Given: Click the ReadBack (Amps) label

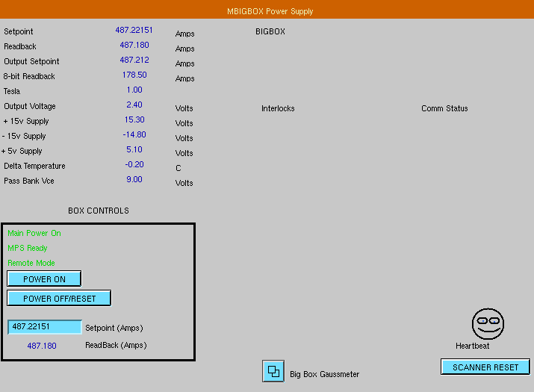Looking at the screenshot, I should [116, 346].
